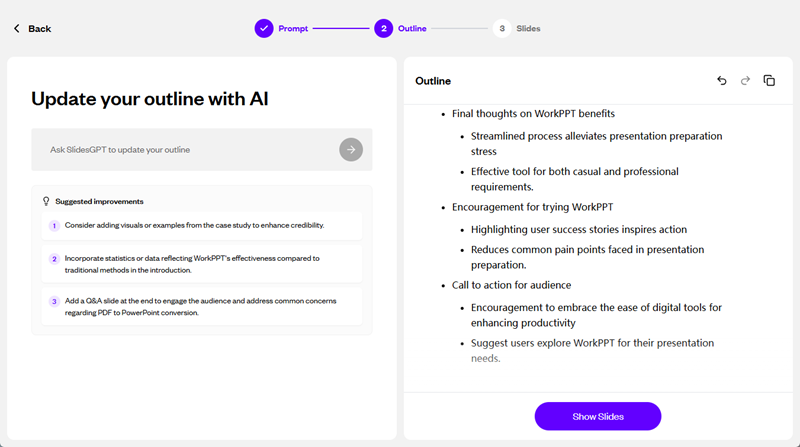The height and width of the screenshot is (447, 800).
Task: Click the lightbulb icon beside Suggested improvements
Action: pyautogui.click(x=46, y=201)
